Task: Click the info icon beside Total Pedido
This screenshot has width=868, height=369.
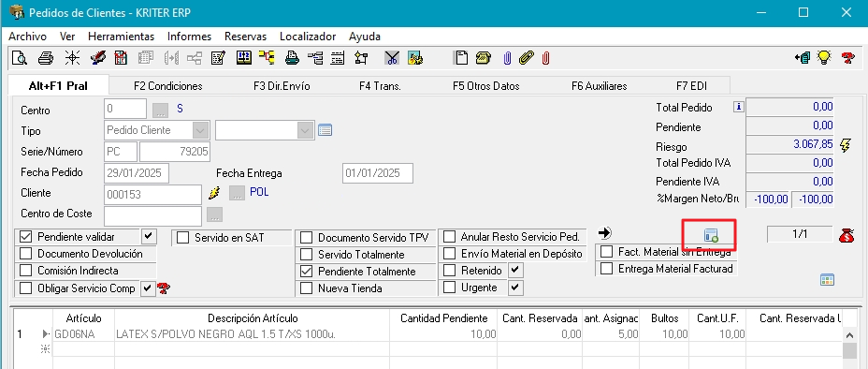Action: [x=738, y=107]
